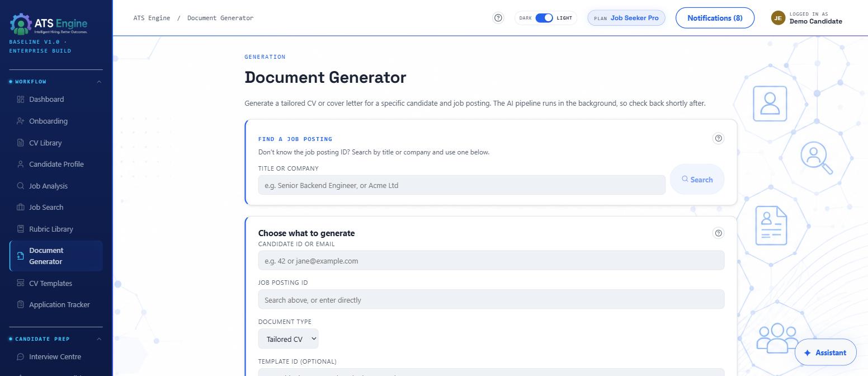Open CV Library menu item
Viewport: 868px width, 376px height.
[56, 143]
